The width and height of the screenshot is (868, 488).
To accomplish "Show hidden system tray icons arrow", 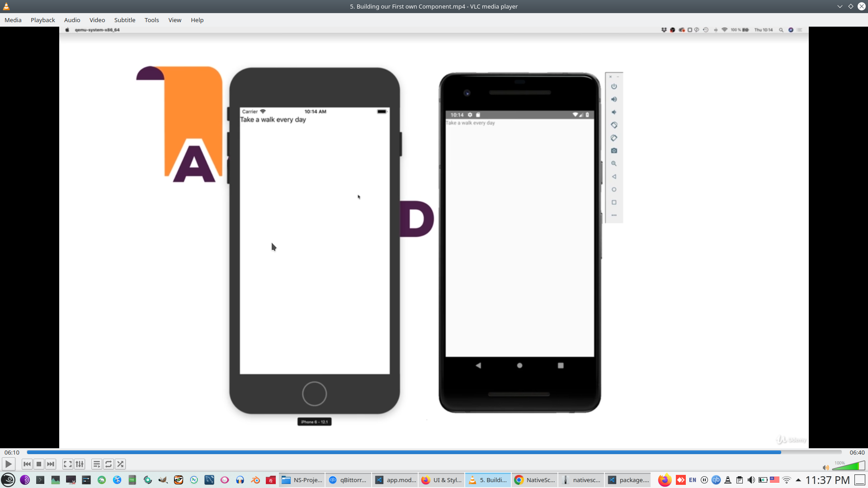I will 798,480.
